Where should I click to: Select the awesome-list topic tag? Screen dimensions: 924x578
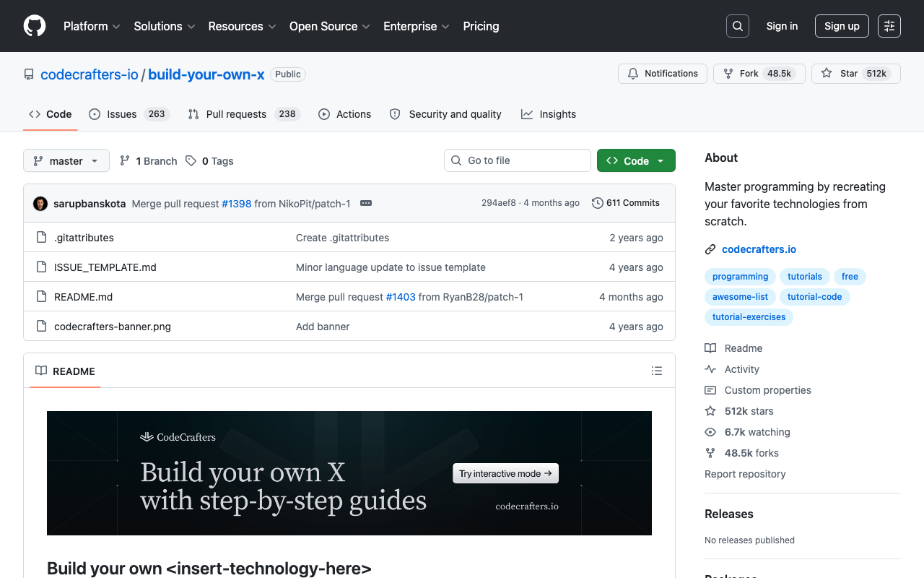pyautogui.click(x=740, y=297)
